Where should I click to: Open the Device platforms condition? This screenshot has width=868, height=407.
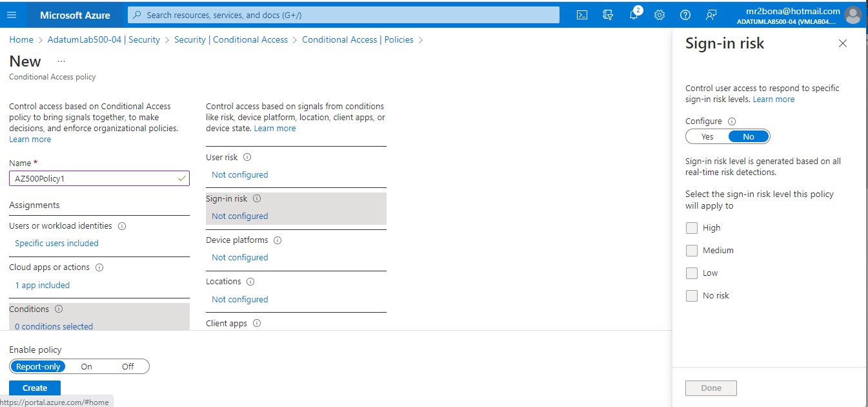pos(239,257)
